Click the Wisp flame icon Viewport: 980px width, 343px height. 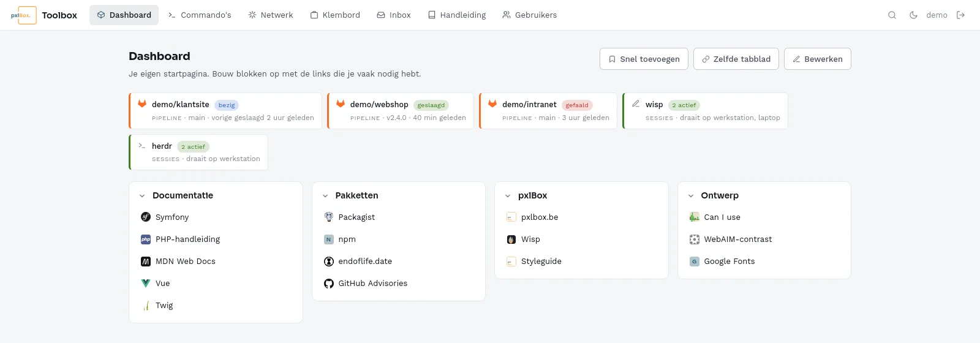coord(511,239)
